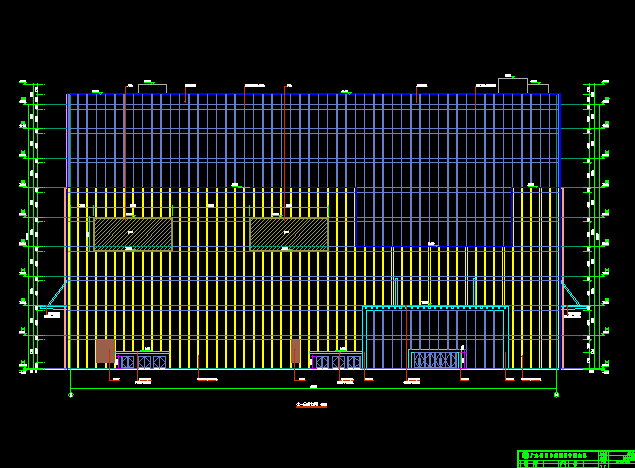Viewport: 635px width, 468px height.
Task: Click the left elevation dimension scale
Action: tap(32, 228)
